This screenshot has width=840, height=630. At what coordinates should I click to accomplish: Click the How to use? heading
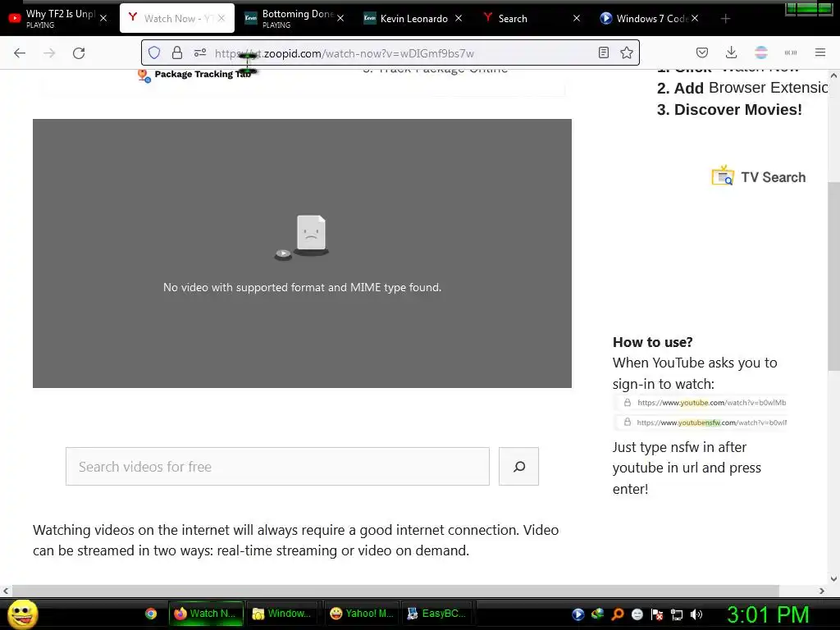[x=652, y=342]
